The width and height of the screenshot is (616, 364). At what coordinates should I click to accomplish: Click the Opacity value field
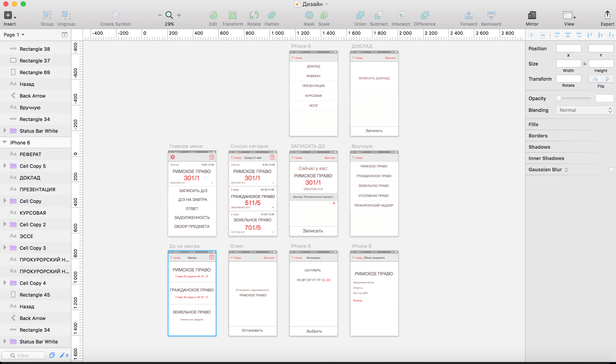click(x=605, y=98)
